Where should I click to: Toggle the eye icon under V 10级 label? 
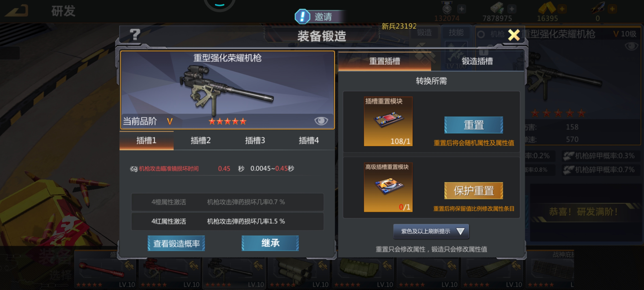[631, 46]
